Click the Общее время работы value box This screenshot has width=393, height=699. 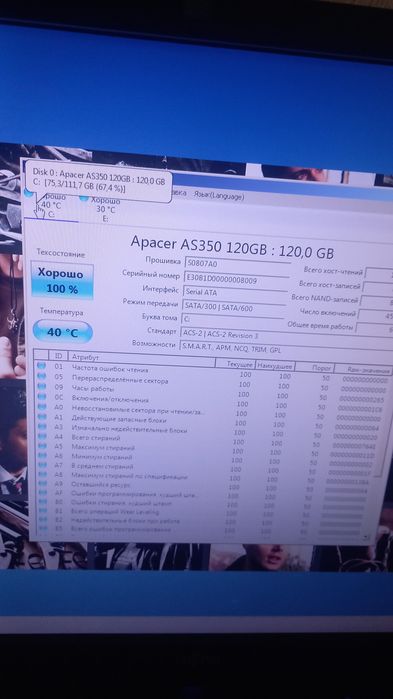click(374, 330)
